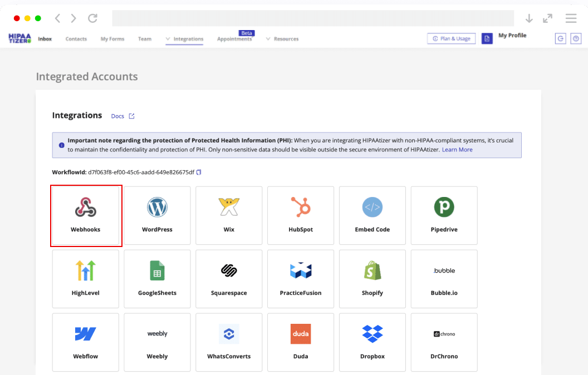This screenshot has width=588, height=375.
Task: Open the Embed Code integration
Action: coord(373,215)
